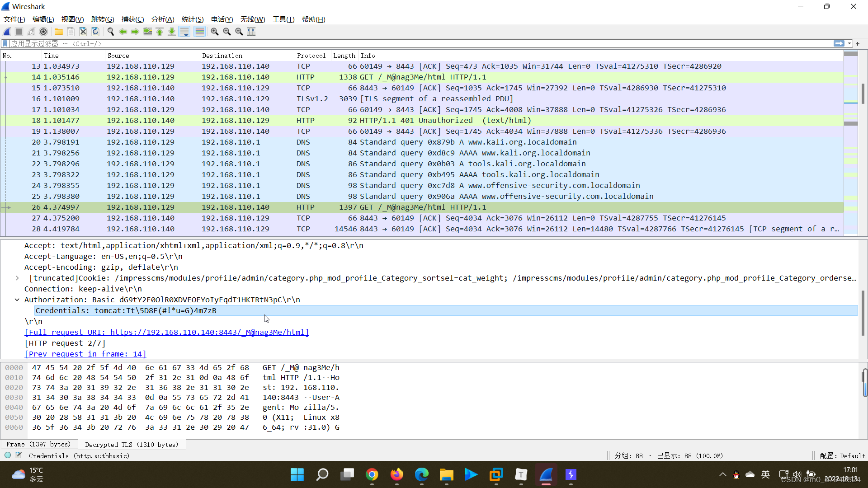This screenshot has height=488, width=868.
Task: Go forward to next packet
Action: click(135, 32)
